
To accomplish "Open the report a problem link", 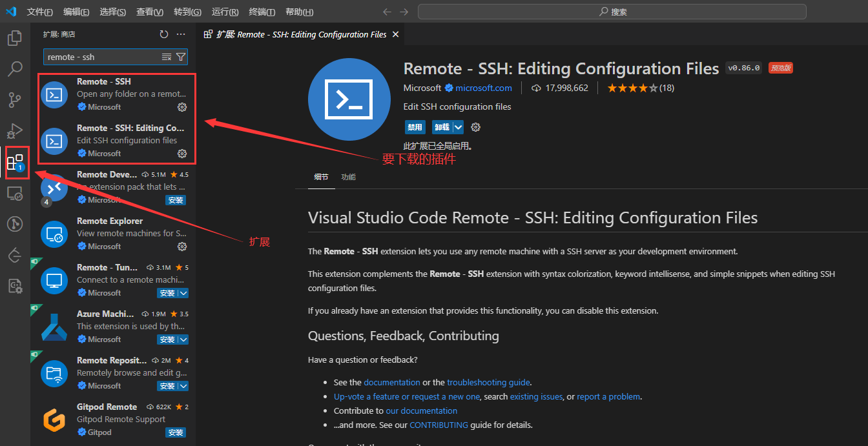I will [608, 396].
